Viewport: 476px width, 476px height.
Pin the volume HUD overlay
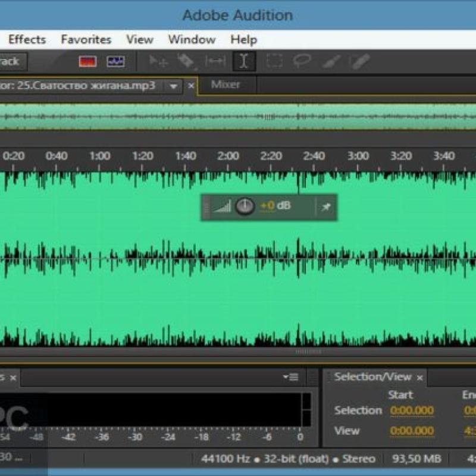pos(325,207)
